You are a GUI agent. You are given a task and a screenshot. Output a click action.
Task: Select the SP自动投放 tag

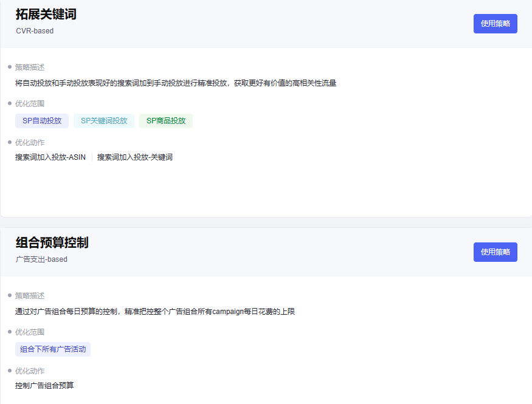tap(42, 120)
